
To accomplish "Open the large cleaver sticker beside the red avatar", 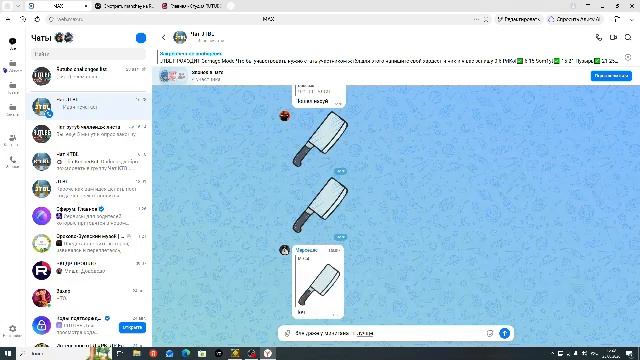I will point(320,139).
